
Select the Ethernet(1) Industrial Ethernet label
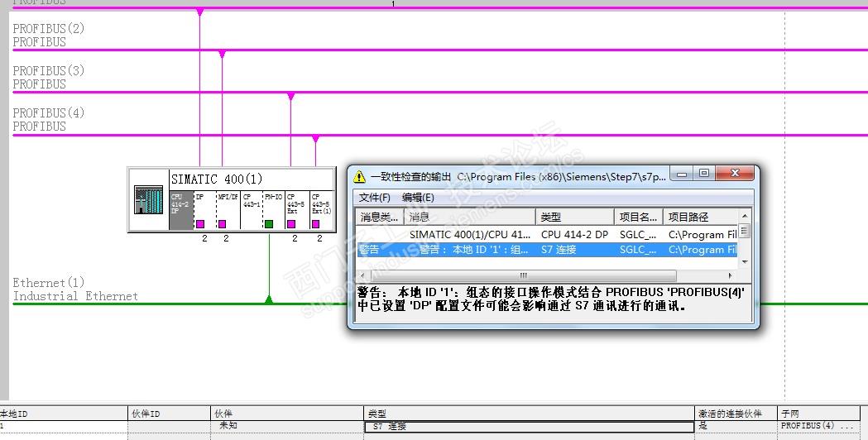point(75,289)
